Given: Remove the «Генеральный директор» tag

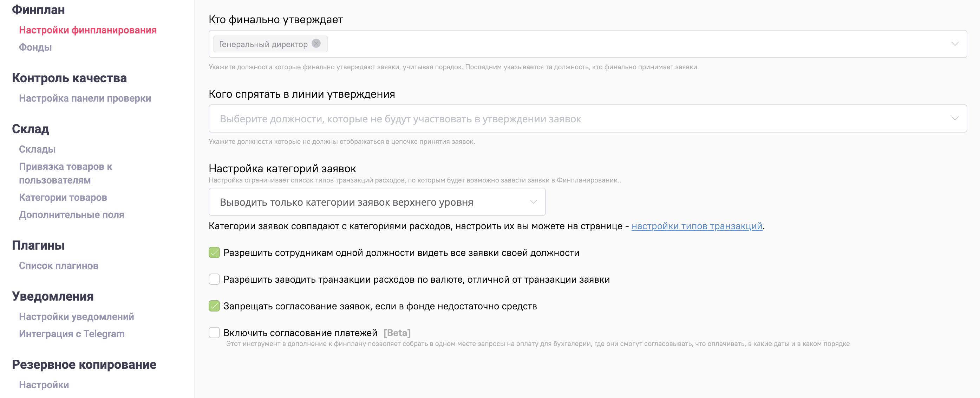Looking at the screenshot, I should [x=316, y=44].
